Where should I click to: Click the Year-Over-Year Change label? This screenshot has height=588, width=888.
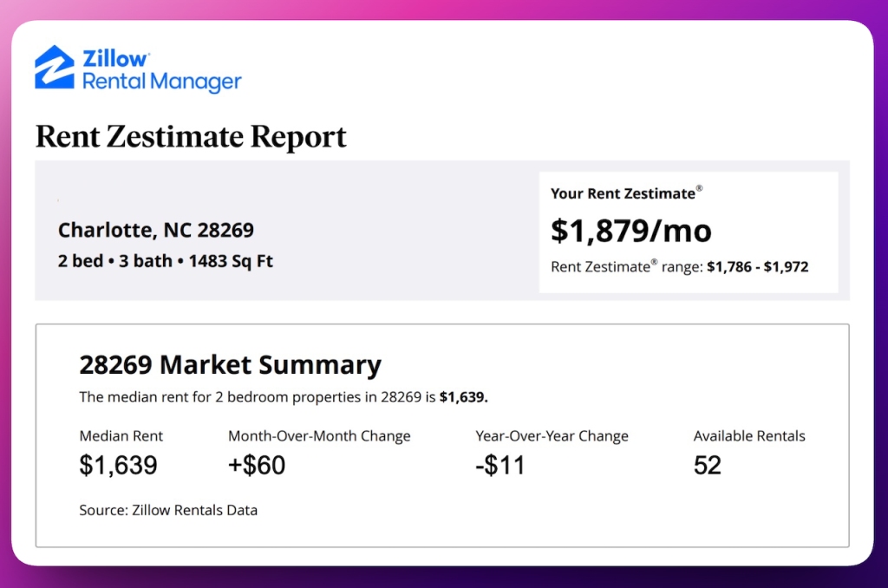[552, 436]
